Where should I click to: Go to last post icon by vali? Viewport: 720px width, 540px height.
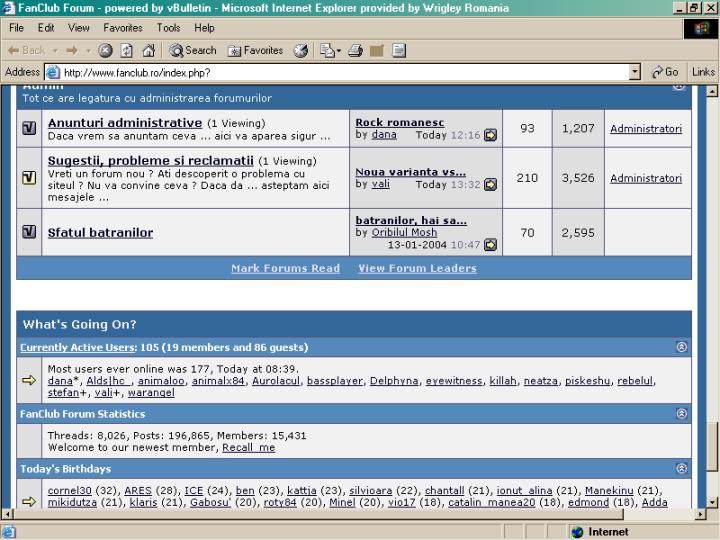pos(490,185)
